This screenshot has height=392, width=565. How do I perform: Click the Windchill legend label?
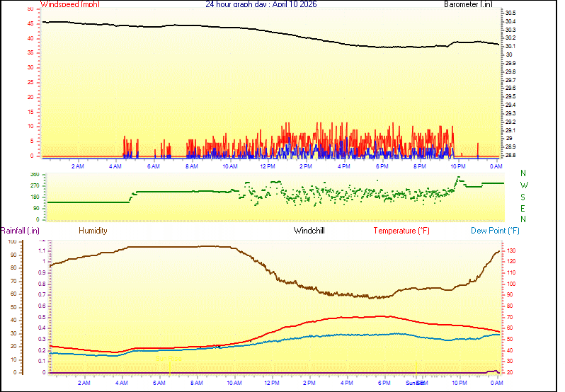(309, 231)
